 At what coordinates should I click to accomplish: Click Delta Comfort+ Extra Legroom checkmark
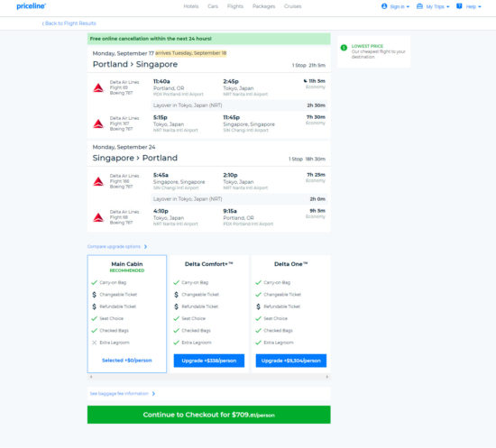point(176,343)
